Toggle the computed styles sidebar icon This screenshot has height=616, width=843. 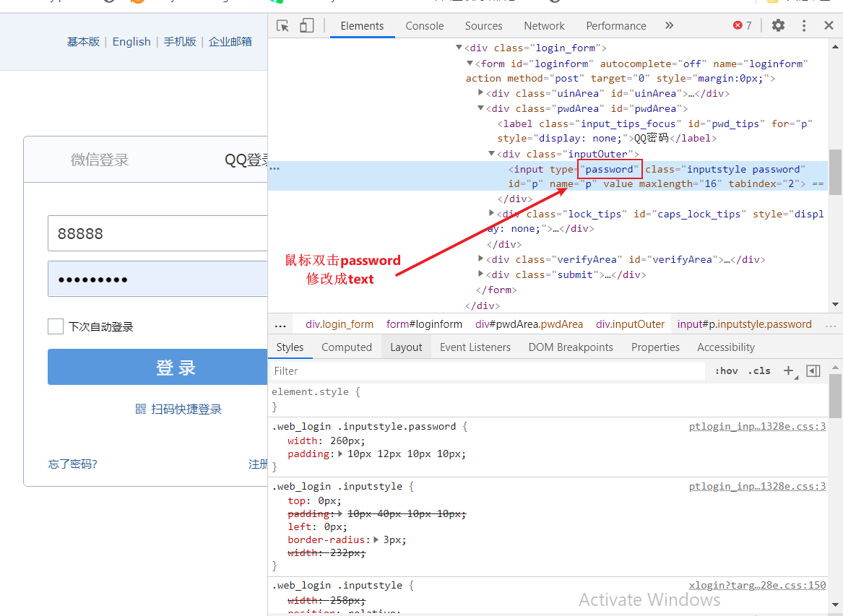point(813,370)
